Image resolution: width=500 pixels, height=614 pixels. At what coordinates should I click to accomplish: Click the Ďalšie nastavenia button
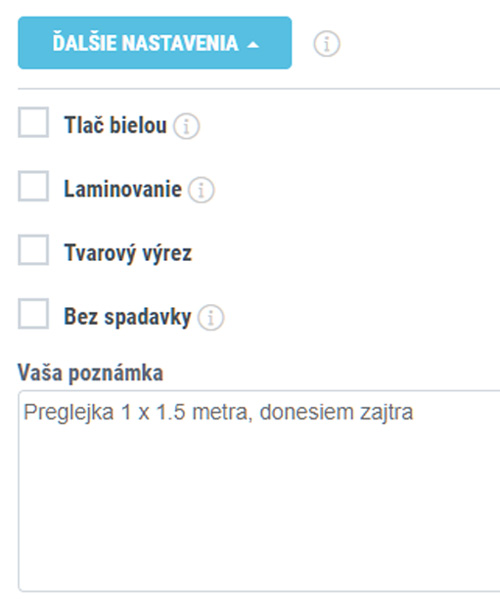pyautogui.click(x=155, y=43)
